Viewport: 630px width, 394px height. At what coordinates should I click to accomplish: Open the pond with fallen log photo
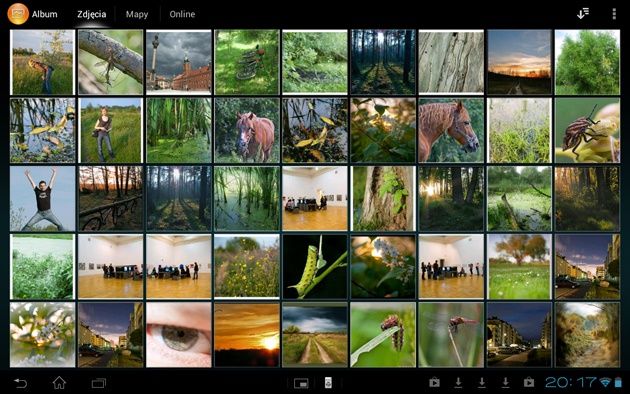click(x=520, y=199)
